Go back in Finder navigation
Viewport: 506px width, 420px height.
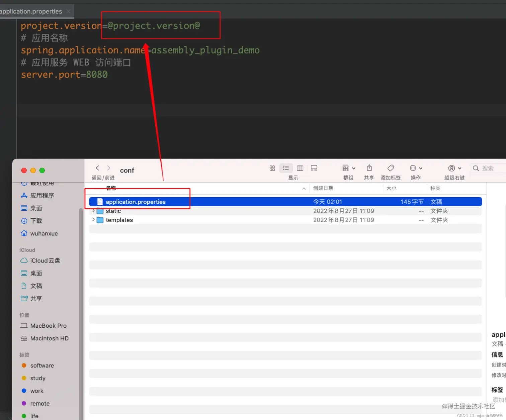click(x=97, y=168)
